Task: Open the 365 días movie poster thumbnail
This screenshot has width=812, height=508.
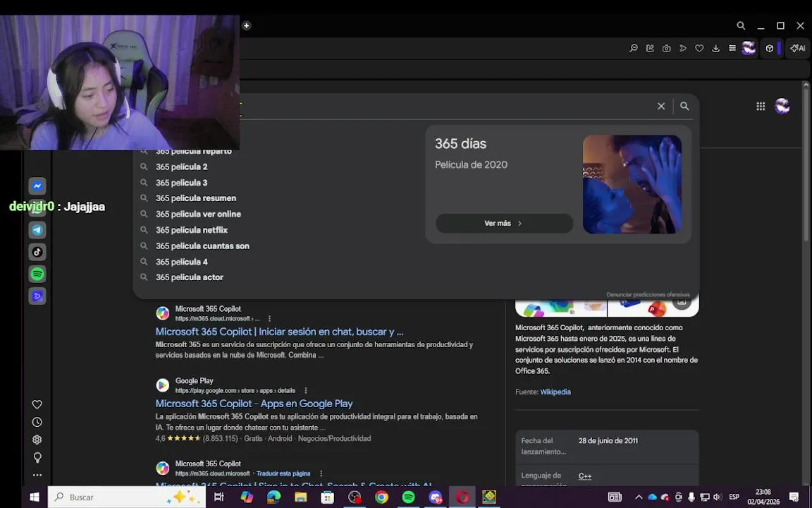Action: 632,184
